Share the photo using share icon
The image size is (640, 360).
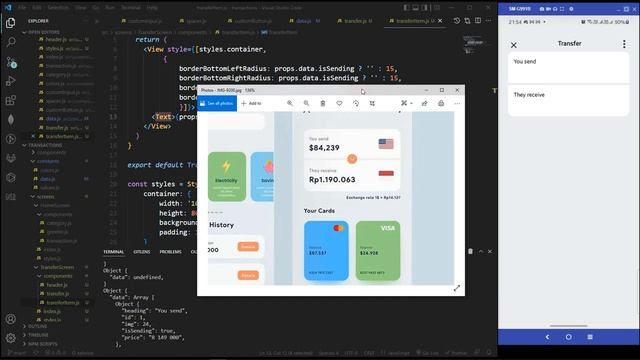[424, 103]
